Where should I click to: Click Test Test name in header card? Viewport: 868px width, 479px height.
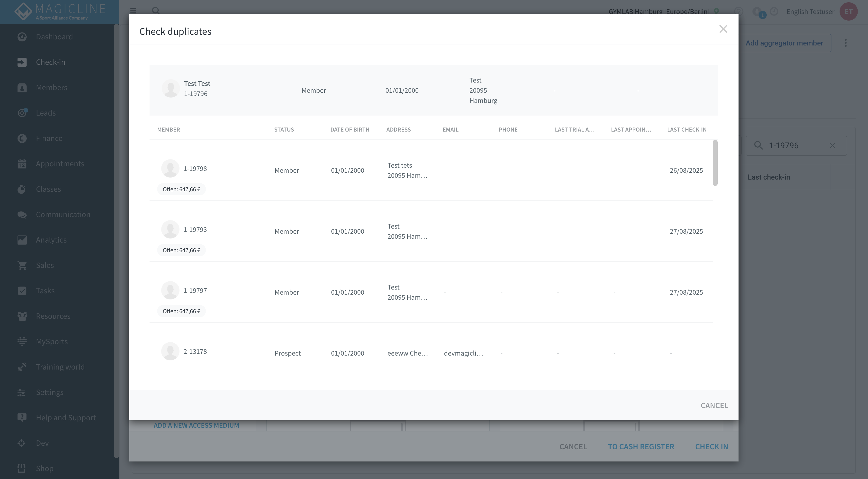[x=197, y=83]
